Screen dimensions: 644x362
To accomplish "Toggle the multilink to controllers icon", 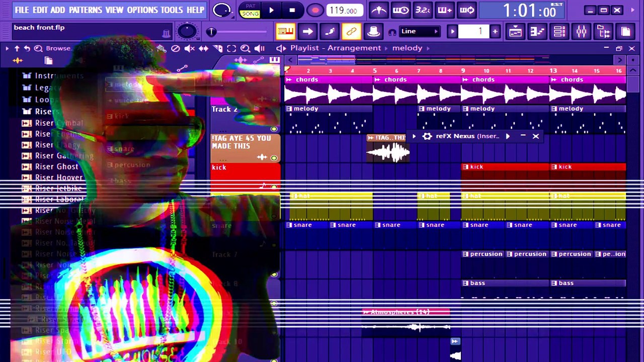I will pos(373,32).
